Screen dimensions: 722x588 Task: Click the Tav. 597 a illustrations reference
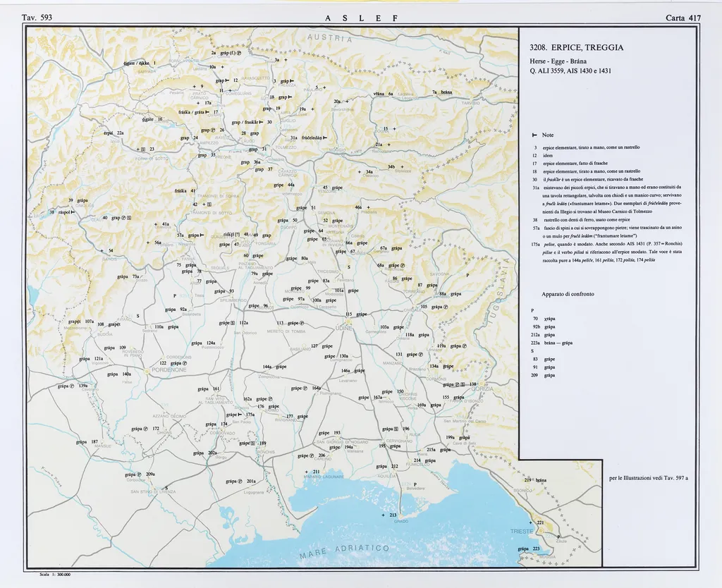648,479
